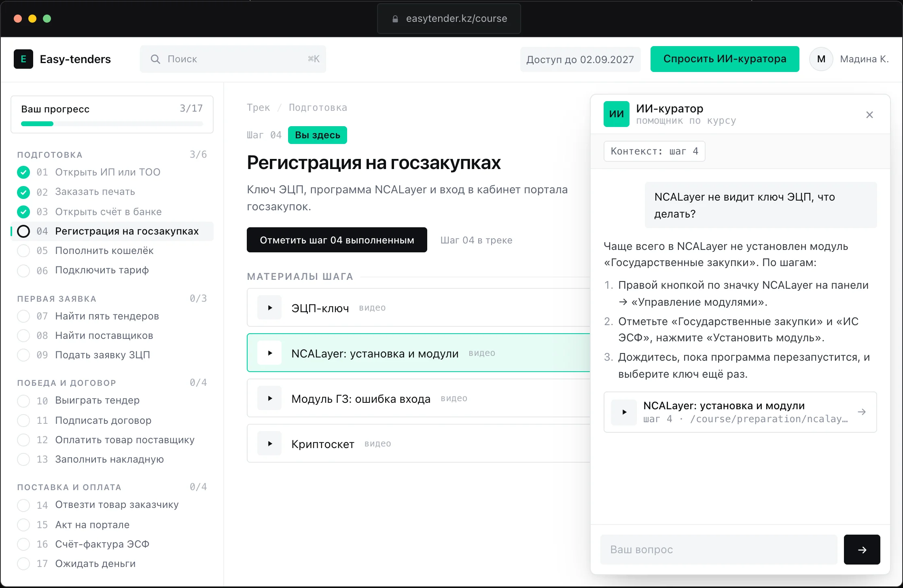Select step 08 Найти поставщиков
Screen dimensions: 903x588
point(112,336)
